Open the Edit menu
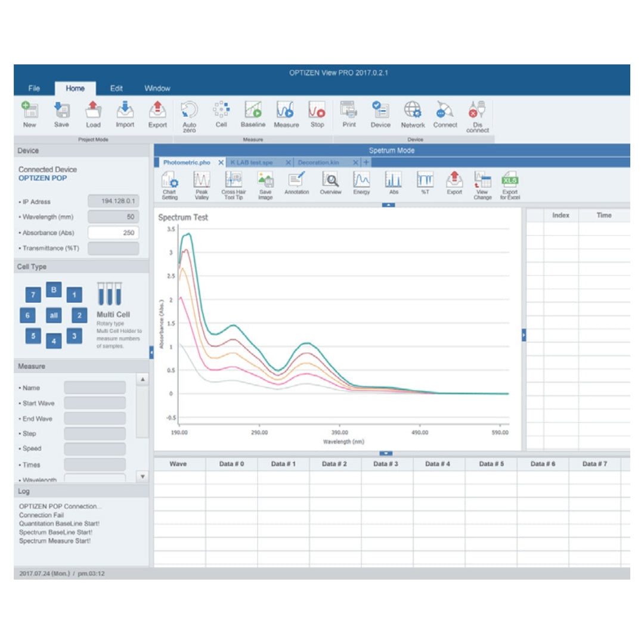 116,88
